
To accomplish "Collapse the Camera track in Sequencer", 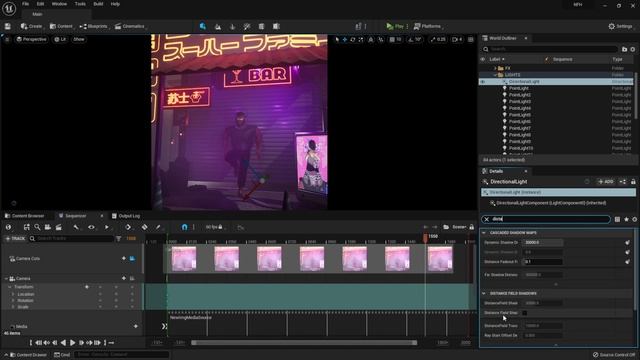I will click(6, 278).
